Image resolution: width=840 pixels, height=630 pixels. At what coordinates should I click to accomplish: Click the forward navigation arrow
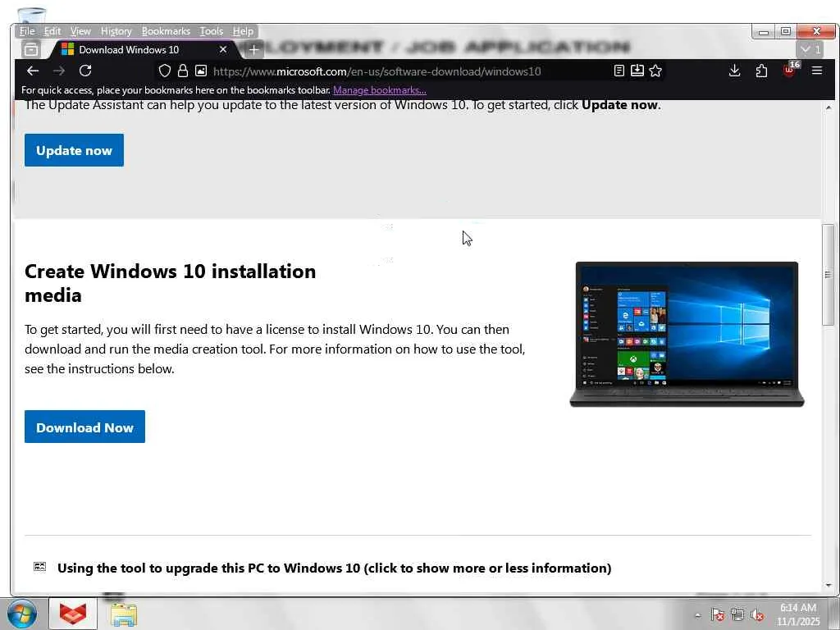click(x=59, y=71)
